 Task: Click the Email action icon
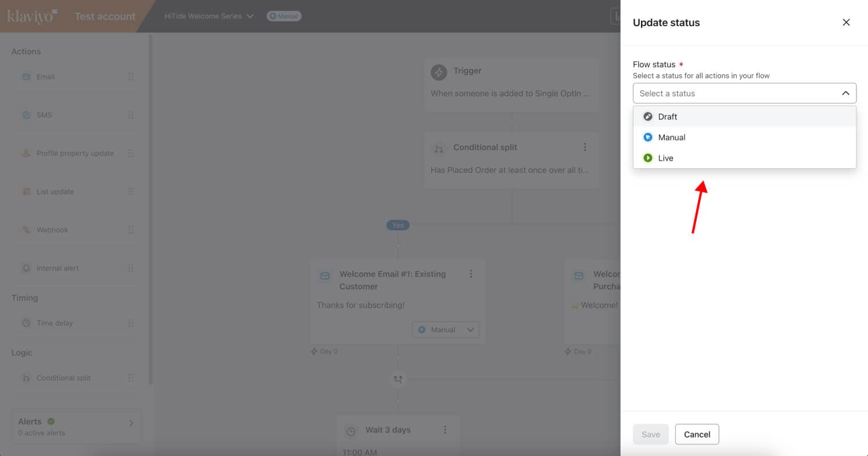[x=26, y=77]
